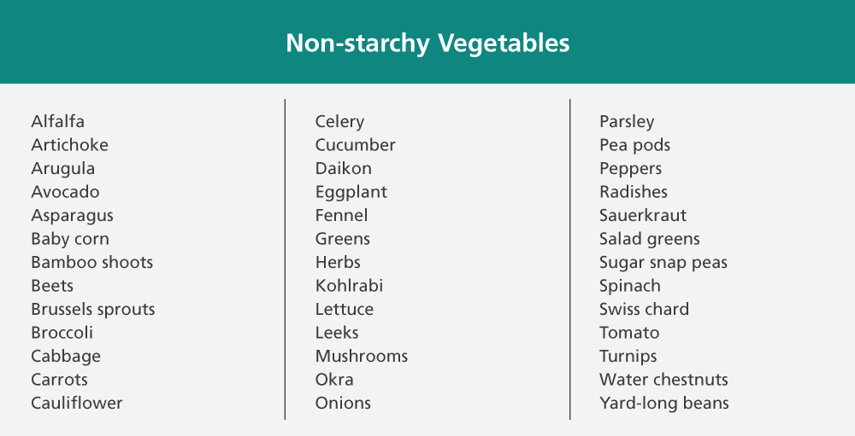
Task: Click the Bamboo shoots entry
Action: 92,262
